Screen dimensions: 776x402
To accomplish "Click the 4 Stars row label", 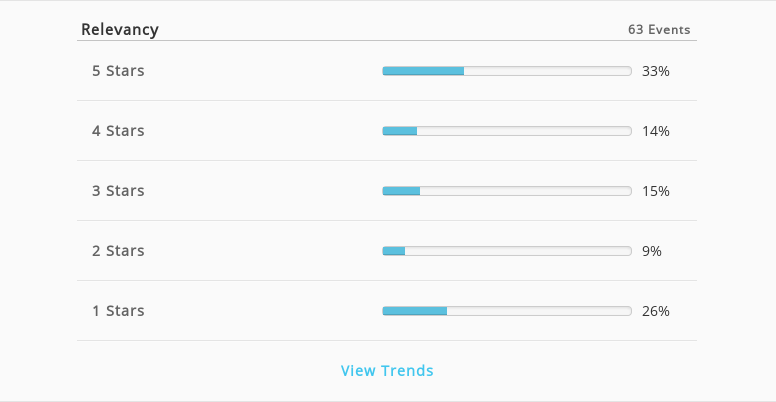I will tap(118, 131).
